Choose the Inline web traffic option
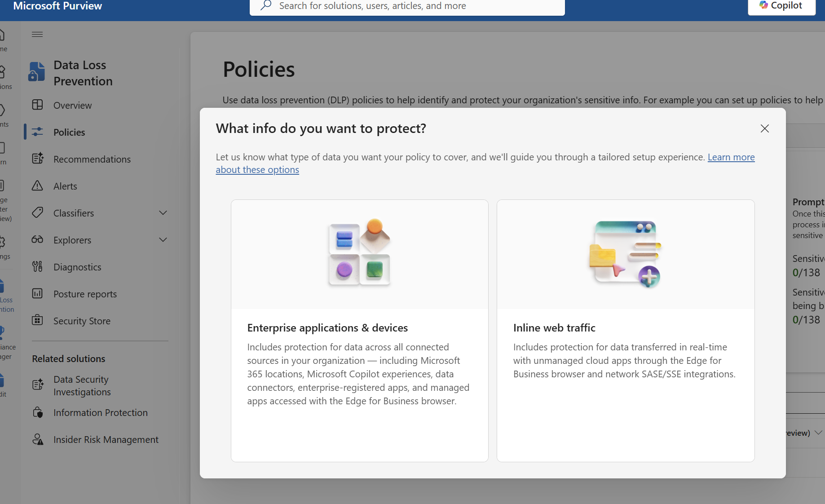 click(x=625, y=330)
